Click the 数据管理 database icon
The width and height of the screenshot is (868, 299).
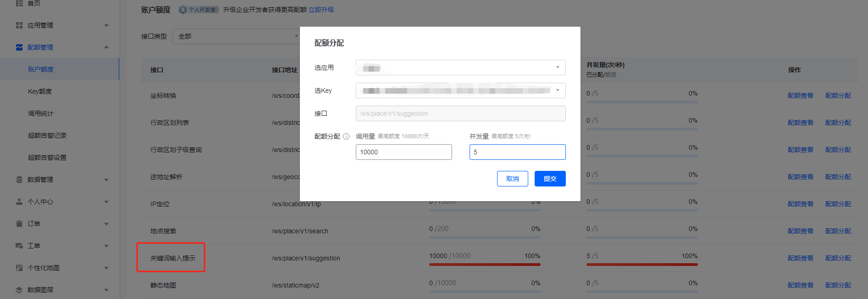pyautogui.click(x=19, y=180)
